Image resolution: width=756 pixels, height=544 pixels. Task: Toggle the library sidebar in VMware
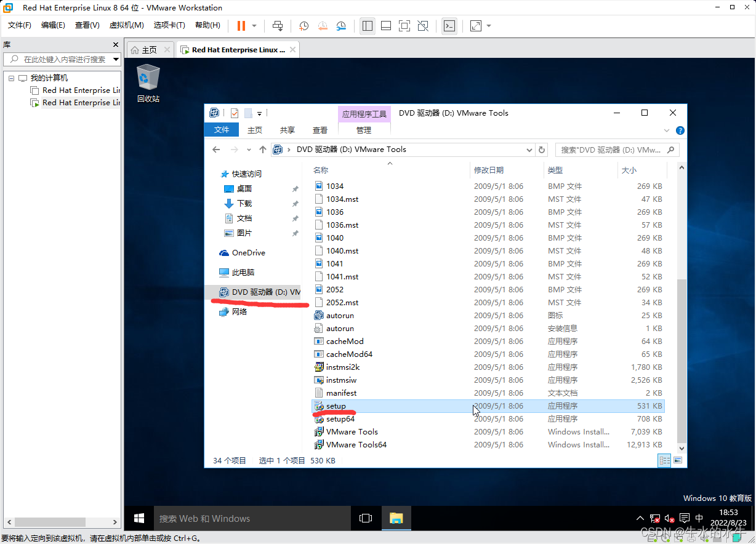pos(368,26)
